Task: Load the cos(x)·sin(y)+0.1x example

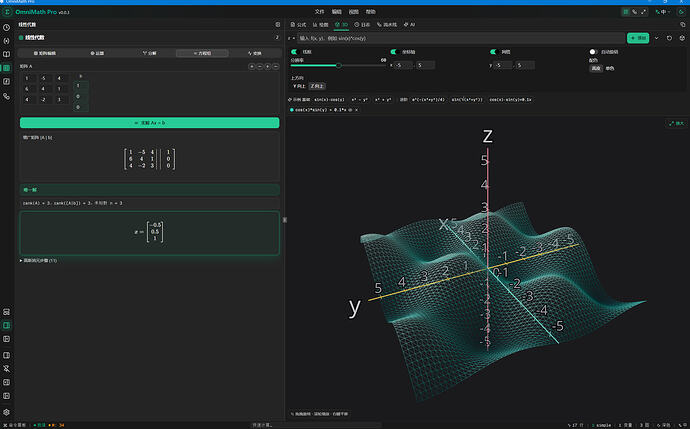Action: [510, 100]
